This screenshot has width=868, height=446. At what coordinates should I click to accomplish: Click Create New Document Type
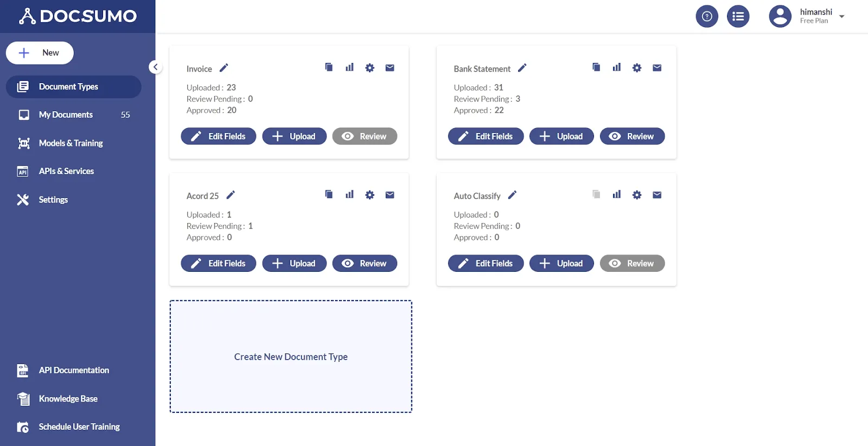point(291,356)
